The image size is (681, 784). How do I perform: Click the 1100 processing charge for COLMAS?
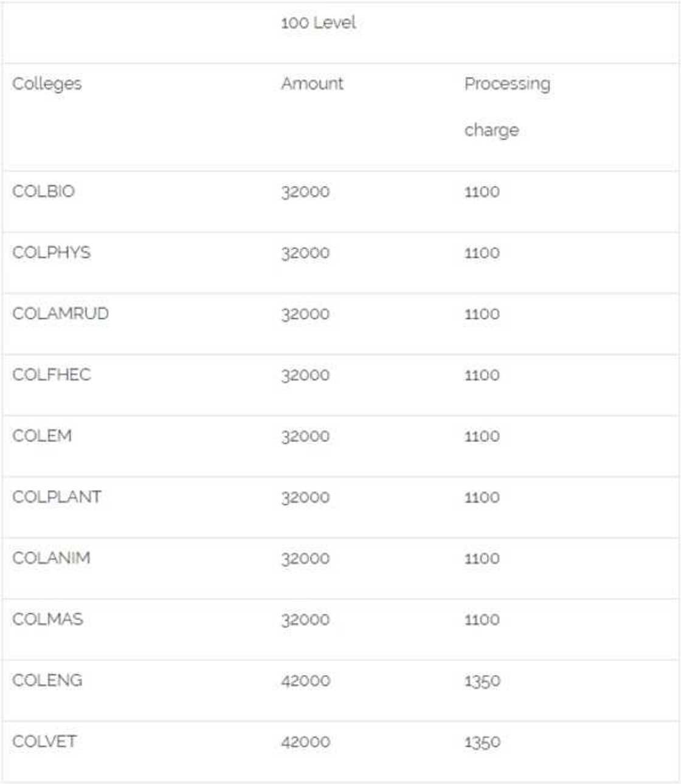[482, 620]
